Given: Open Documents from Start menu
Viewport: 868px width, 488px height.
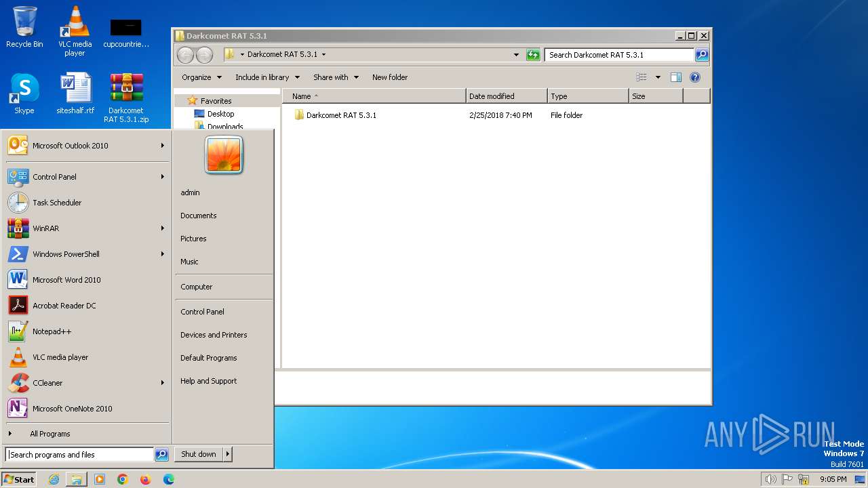Looking at the screenshot, I should [x=199, y=216].
